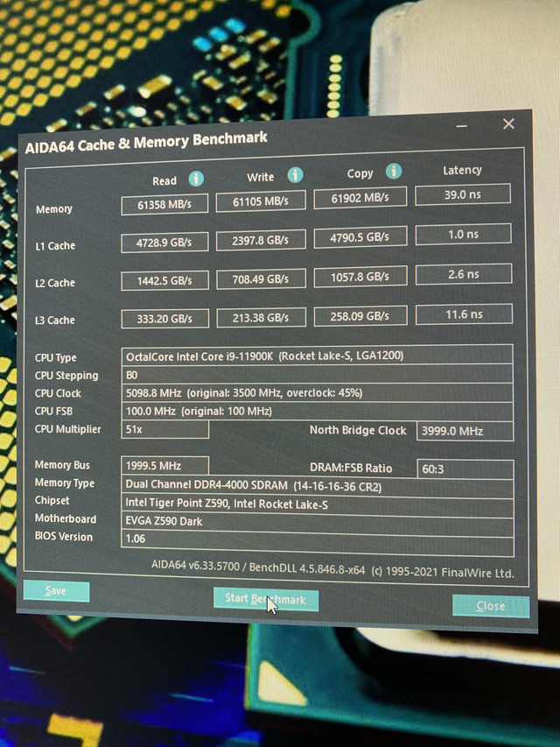The image size is (560, 747).
Task: Click the CPU Multiplier field 51x
Action: pyautogui.click(x=164, y=429)
